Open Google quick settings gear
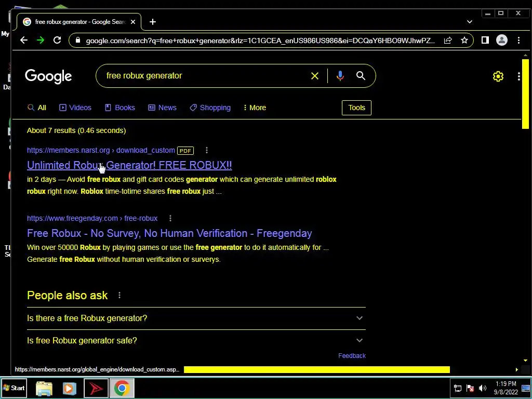The height and width of the screenshot is (399, 532). pyautogui.click(x=498, y=76)
